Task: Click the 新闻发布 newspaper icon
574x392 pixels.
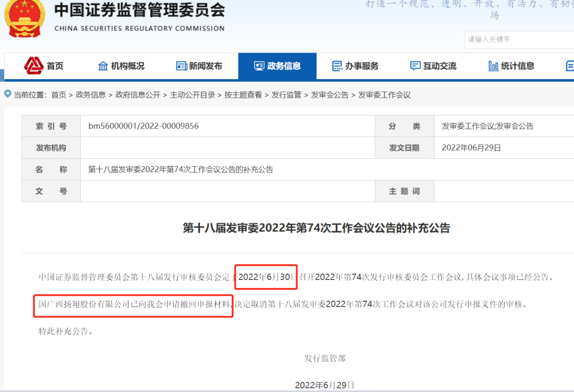Action: 181,66
